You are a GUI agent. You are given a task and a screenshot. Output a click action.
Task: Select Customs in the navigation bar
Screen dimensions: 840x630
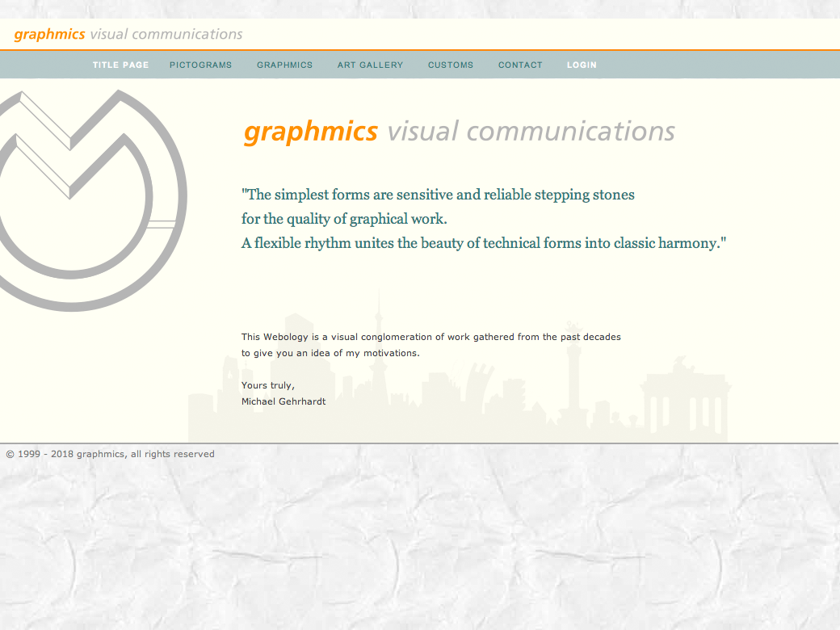coord(451,65)
